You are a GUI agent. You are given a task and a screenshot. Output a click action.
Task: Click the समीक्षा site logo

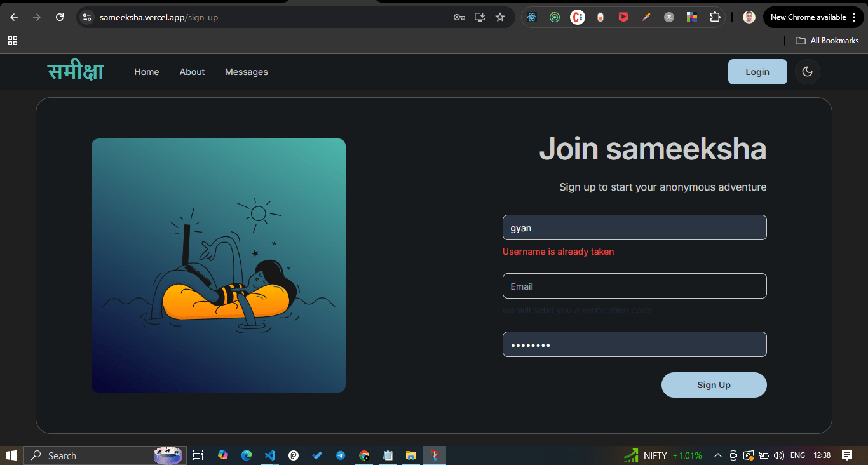point(76,72)
